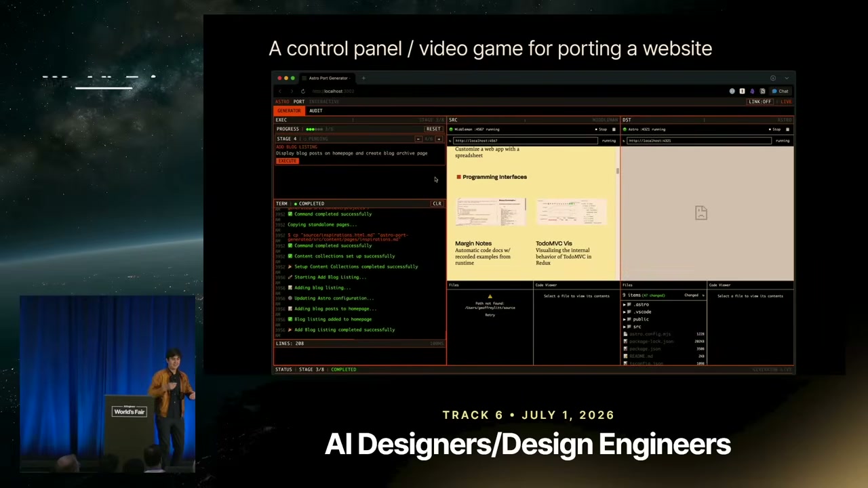Screen dimensions: 868x488
Task: Click the purple browser extension icon
Action: [x=752, y=91]
